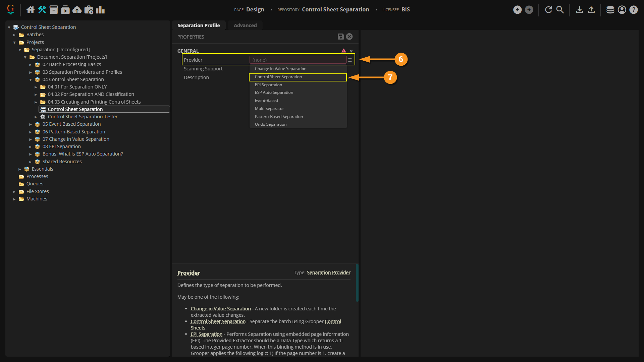Collapse the GENERAL section chevron
The height and width of the screenshot is (362, 644).
tap(351, 51)
